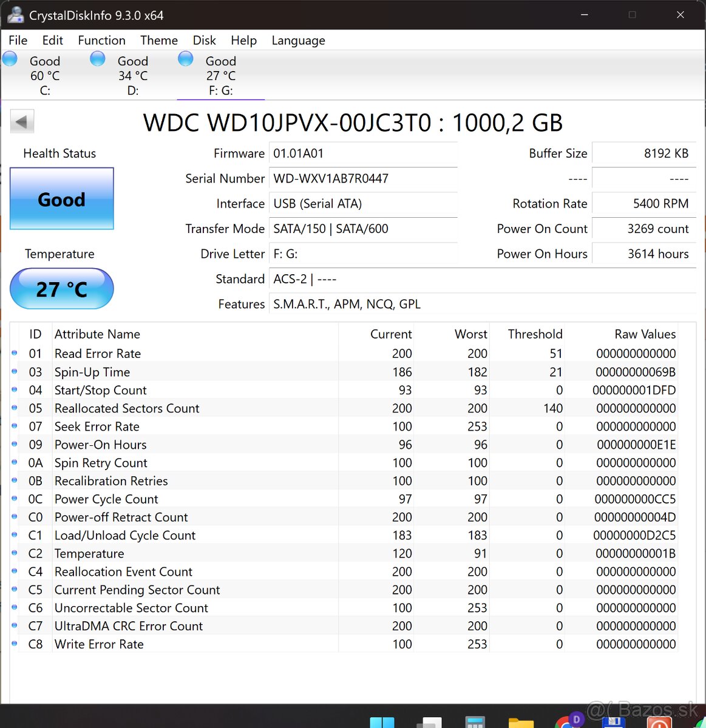Click raw value 000000001DFD
The image size is (706, 728).
(x=634, y=390)
